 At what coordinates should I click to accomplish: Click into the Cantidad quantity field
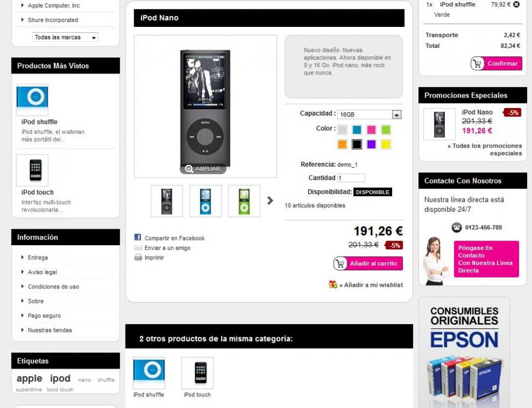[x=351, y=178]
